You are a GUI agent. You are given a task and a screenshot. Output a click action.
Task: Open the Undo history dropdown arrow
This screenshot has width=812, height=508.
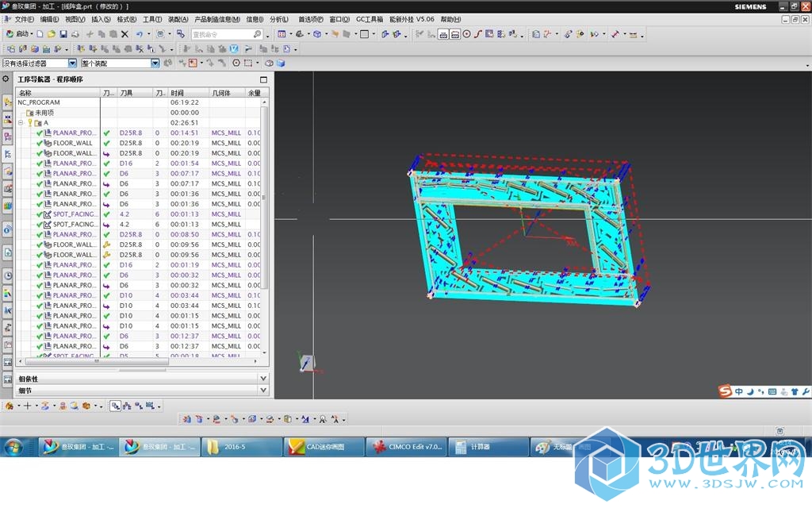coord(149,34)
